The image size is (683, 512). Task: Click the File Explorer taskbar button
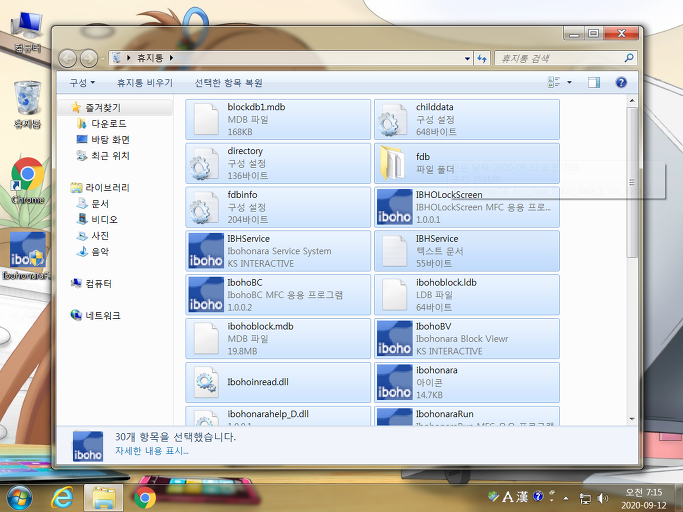(104, 498)
